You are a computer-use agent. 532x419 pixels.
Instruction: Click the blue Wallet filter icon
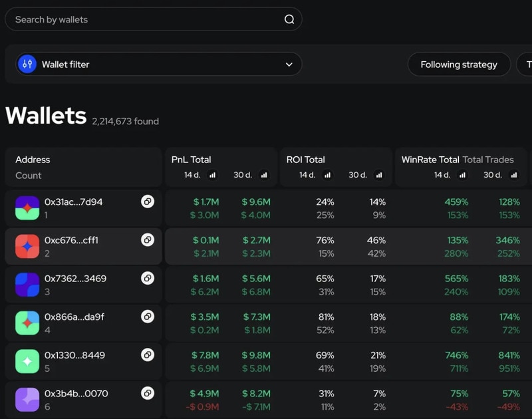point(27,65)
